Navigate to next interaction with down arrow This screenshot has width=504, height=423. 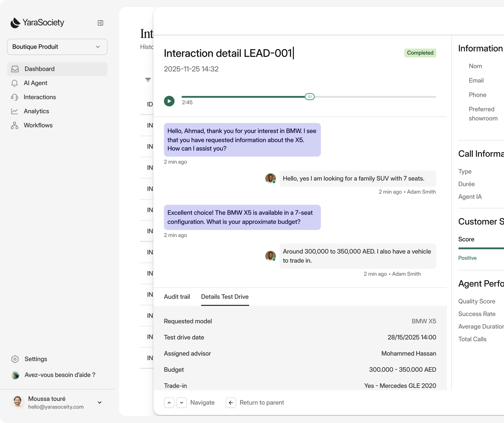point(182,403)
